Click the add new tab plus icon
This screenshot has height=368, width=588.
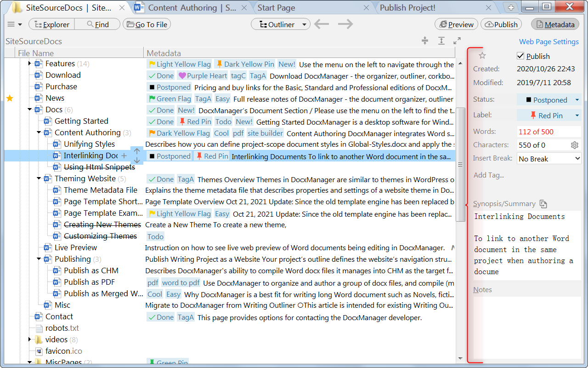511,7
